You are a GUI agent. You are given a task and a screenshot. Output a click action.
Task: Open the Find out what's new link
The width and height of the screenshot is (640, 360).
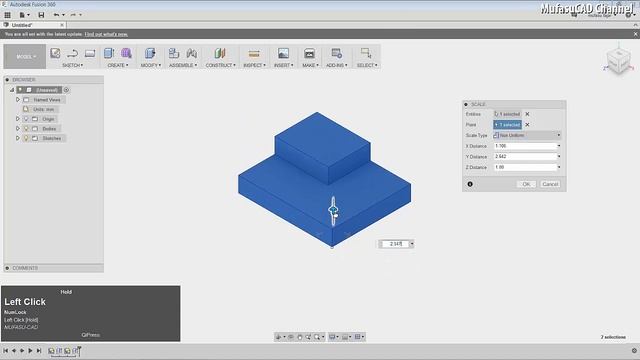click(x=106, y=34)
